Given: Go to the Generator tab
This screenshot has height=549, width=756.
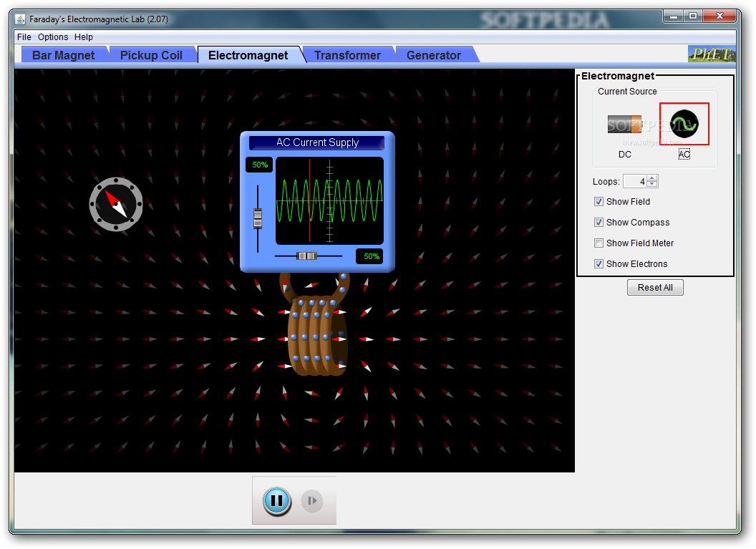Looking at the screenshot, I should 433,55.
